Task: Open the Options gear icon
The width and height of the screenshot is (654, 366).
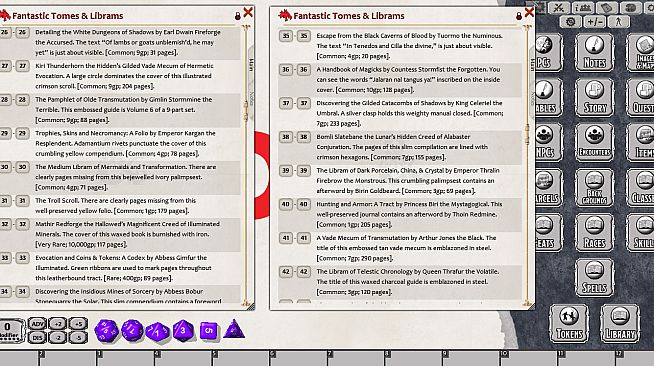Action: (570, 21)
